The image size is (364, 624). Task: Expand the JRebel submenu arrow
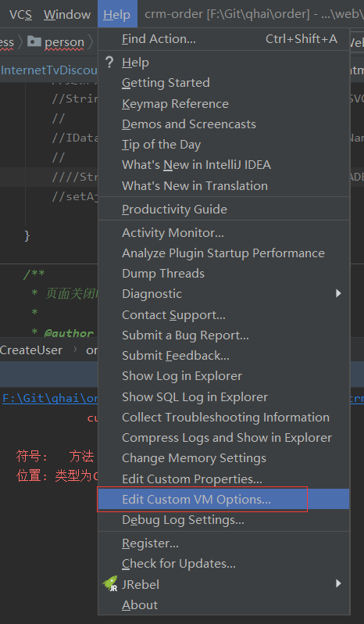tap(338, 584)
